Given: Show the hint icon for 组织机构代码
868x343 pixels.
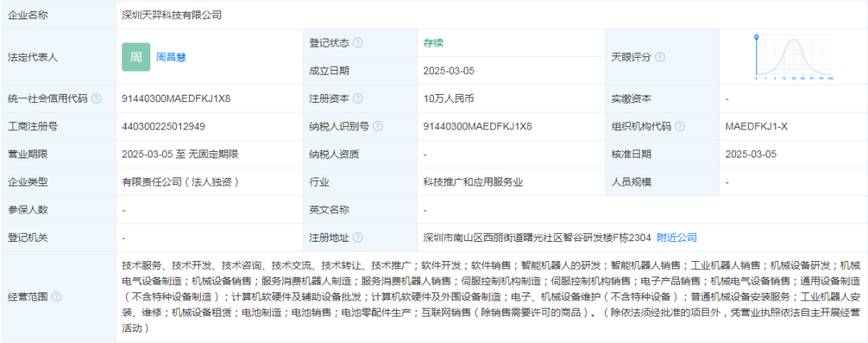Looking at the screenshot, I should coord(680,126).
